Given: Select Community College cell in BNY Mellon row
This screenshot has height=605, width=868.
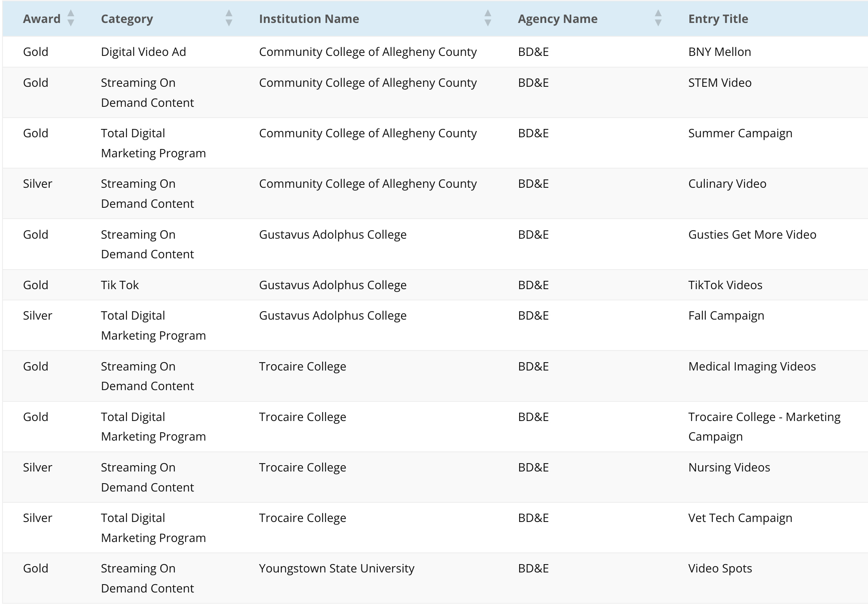Looking at the screenshot, I should tap(368, 52).
